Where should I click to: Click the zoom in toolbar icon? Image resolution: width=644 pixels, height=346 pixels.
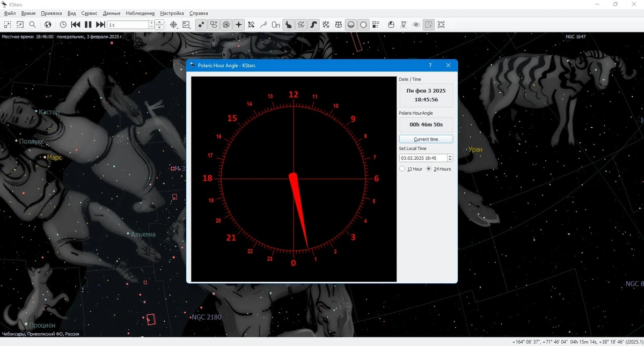8,25
